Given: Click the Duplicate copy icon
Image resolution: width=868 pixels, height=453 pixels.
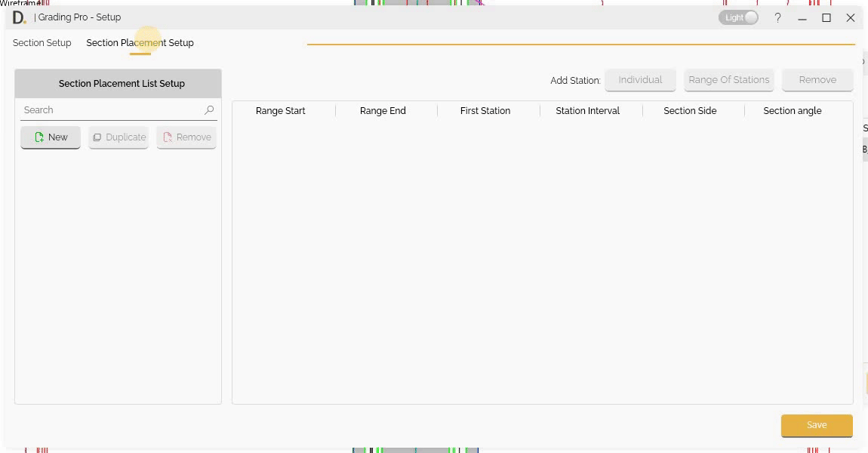Looking at the screenshot, I should tap(97, 137).
